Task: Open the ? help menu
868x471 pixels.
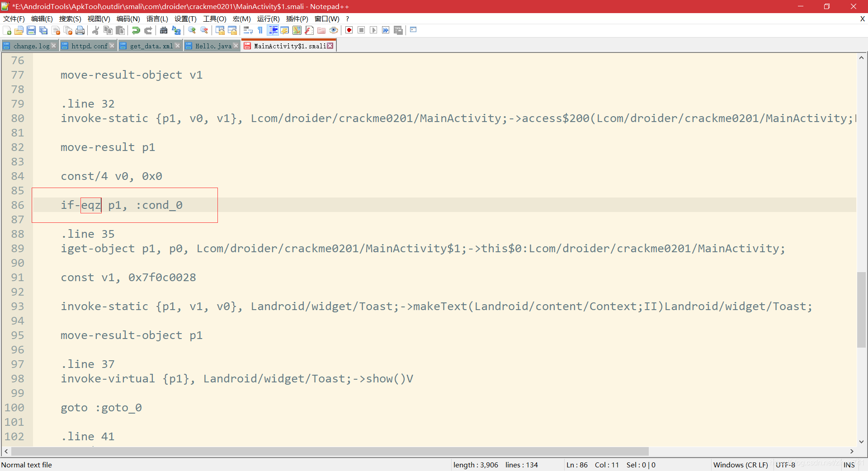Action: (x=347, y=19)
